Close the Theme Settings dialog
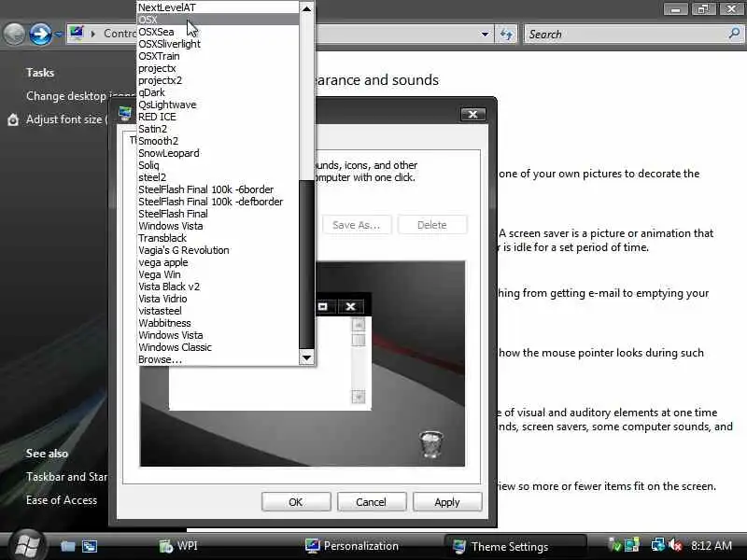The width and height of the screenshot is (747, 560). (x=473, y=114)
